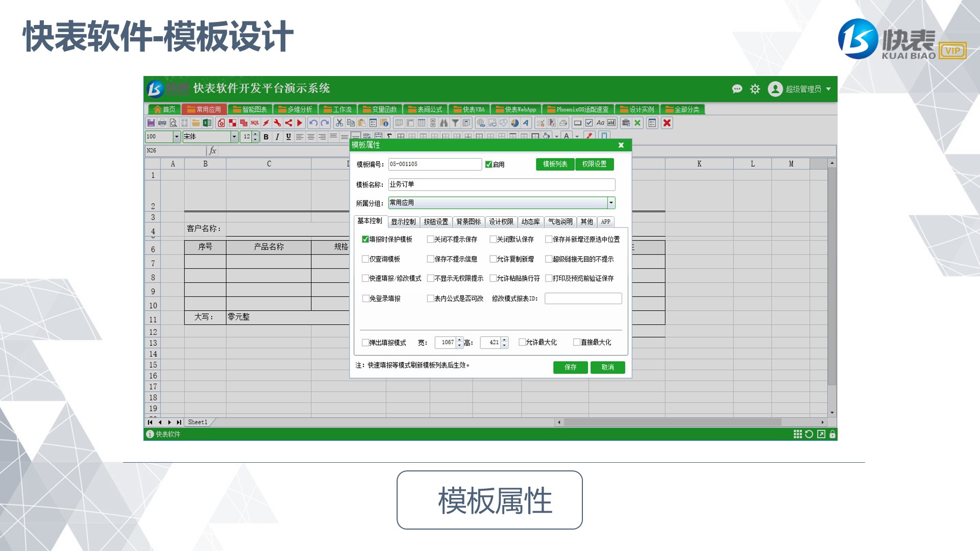Click the red share icon
The image size is (980, 551).
coord(288,123)
